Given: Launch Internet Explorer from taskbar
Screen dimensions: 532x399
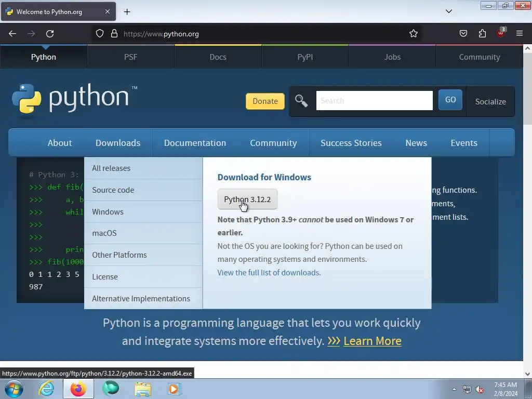Looking at the screenshot, I should click(x=46, y=389).
